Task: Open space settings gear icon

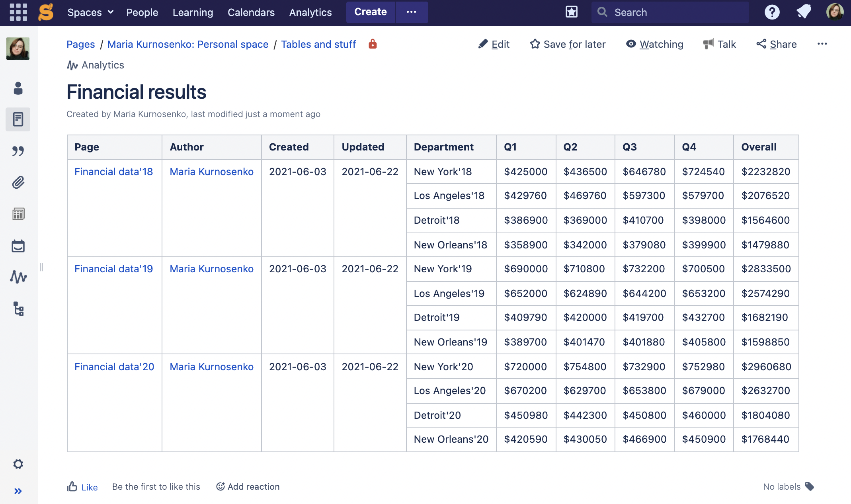Action: (x=18, y=464)
